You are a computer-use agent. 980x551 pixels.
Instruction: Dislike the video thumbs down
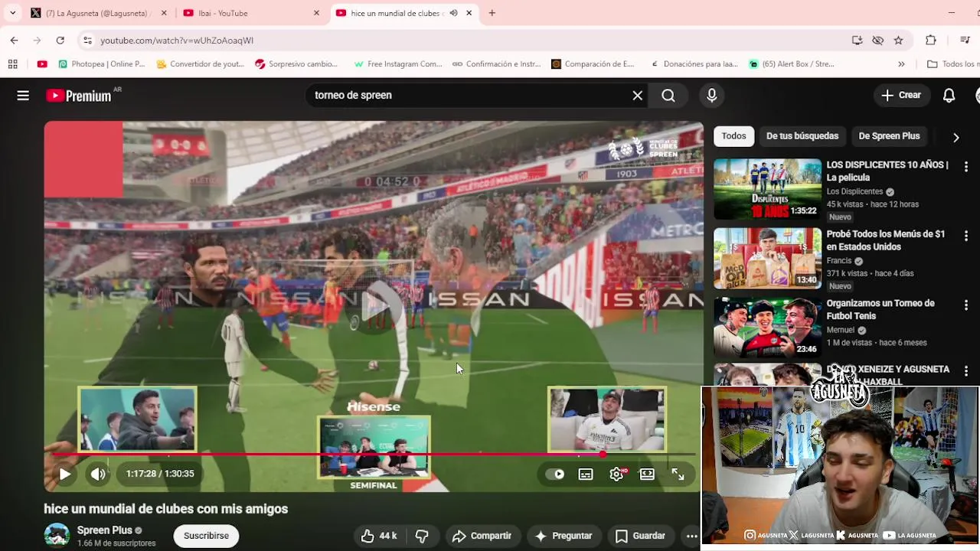(422, 536)
